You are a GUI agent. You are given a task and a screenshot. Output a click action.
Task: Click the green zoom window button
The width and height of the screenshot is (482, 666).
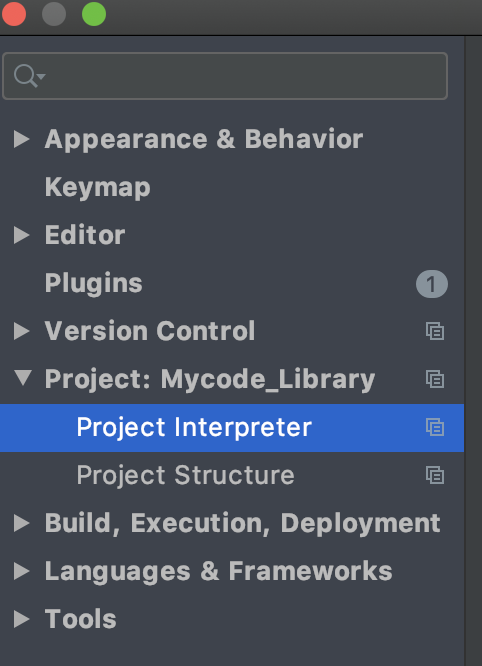point(94,14)
